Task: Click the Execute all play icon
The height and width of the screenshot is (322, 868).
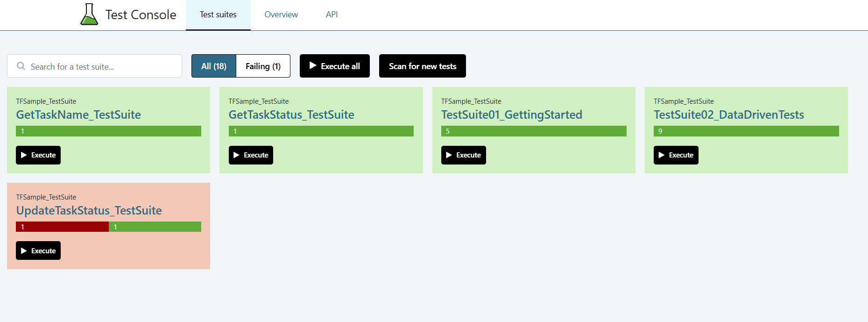Action: (313, 66)
